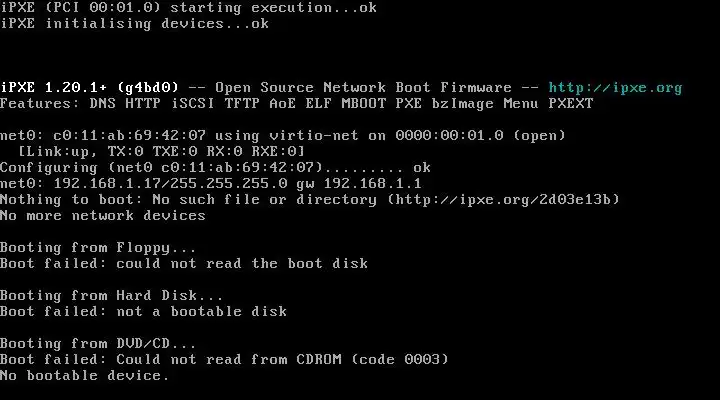Click the 'not a bootable disk' message
This screenshot has height=400, width=720.
click(x=201, y=311)
